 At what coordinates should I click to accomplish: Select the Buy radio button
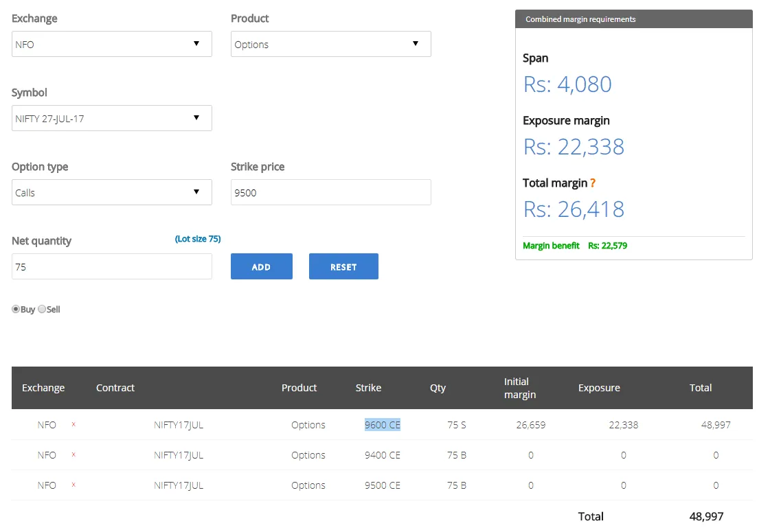(x=16, y=310)
